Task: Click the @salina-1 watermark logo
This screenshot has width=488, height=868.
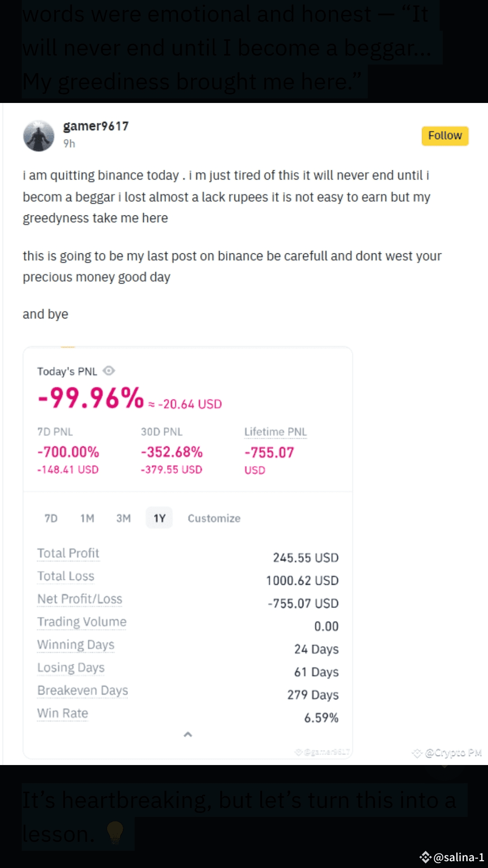Action: click(425, 857)
